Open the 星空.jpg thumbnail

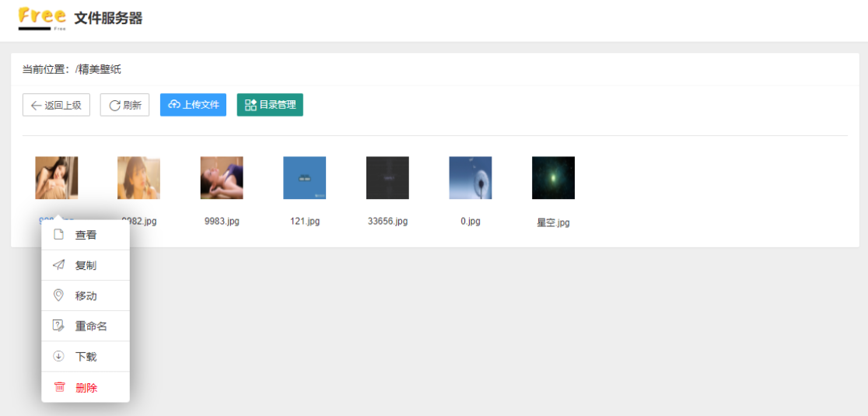pos(553,177)
